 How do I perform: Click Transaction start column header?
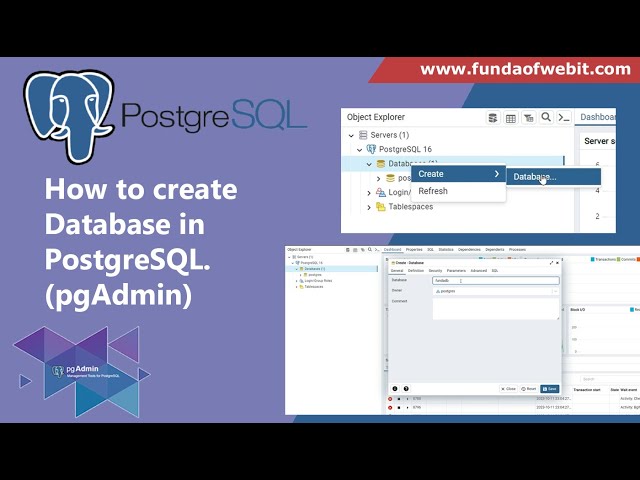click(587, 390)
